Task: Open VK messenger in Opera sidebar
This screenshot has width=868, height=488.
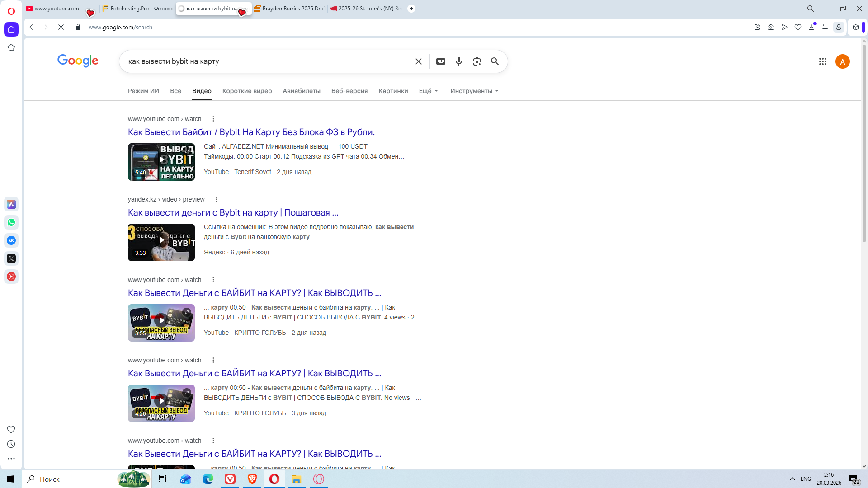Action: (11, 240)
